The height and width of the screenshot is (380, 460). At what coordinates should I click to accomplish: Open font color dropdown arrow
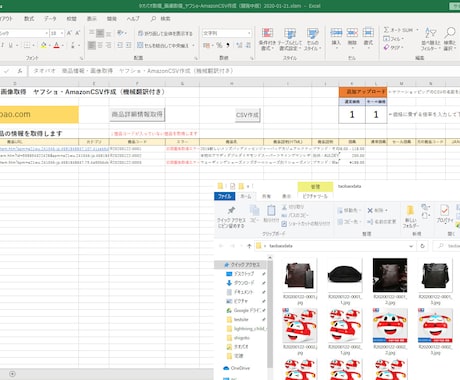pos(63,45)
